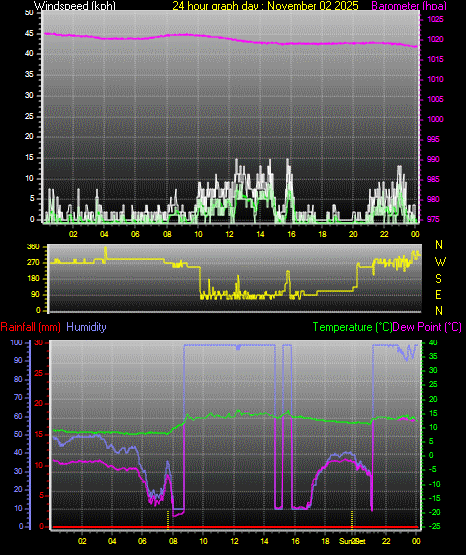Select the green 'Temperature (°C)' legend label
This screenshot has width=466, height=555.
click(352, 327)
